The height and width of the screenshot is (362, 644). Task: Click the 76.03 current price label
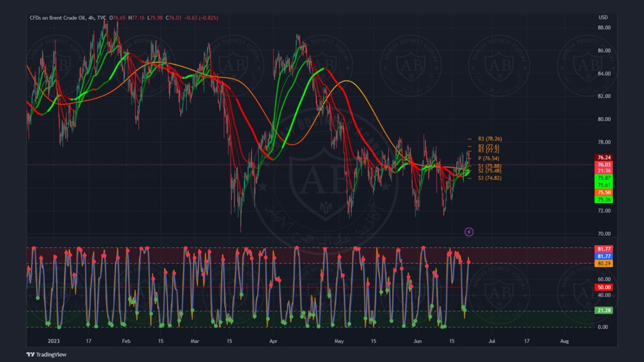604,165
